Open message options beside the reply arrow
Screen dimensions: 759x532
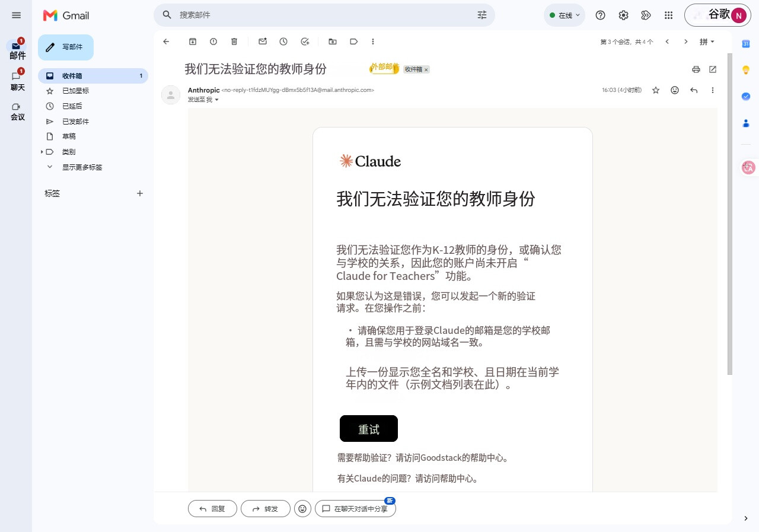click(713, 90)
